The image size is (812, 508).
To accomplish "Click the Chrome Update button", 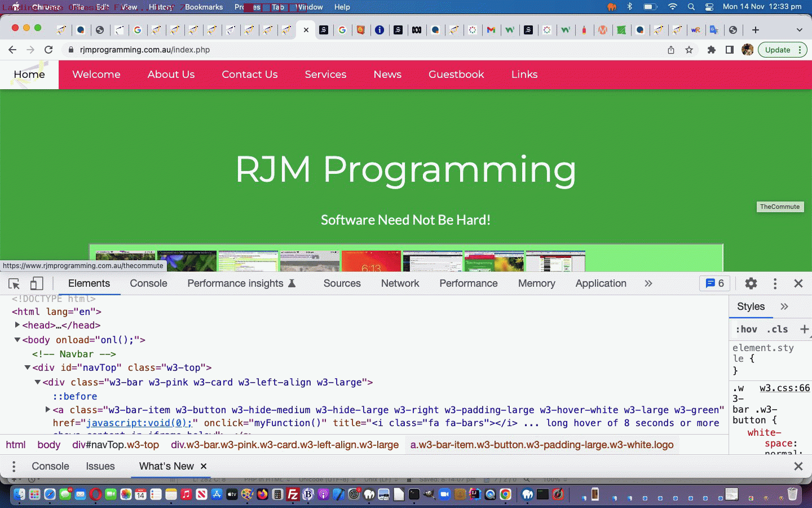I will click(x=783, y=50).
